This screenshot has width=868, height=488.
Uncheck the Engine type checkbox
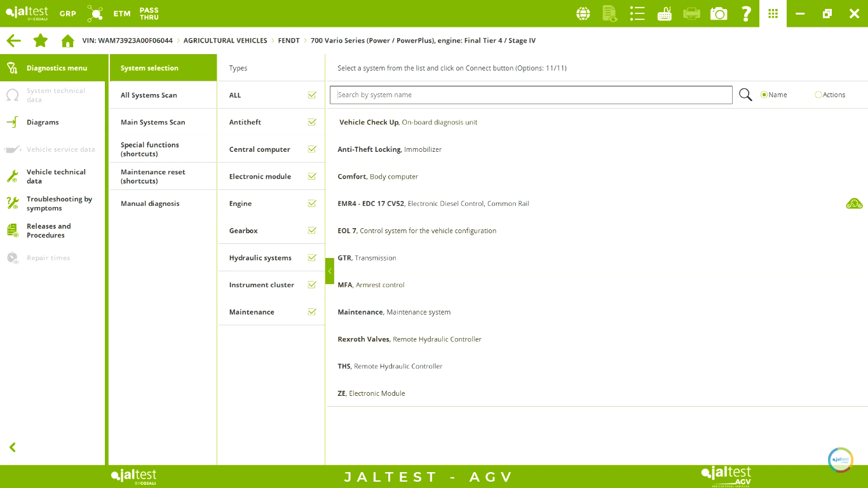pyautogui.click(x=311, y=203)
